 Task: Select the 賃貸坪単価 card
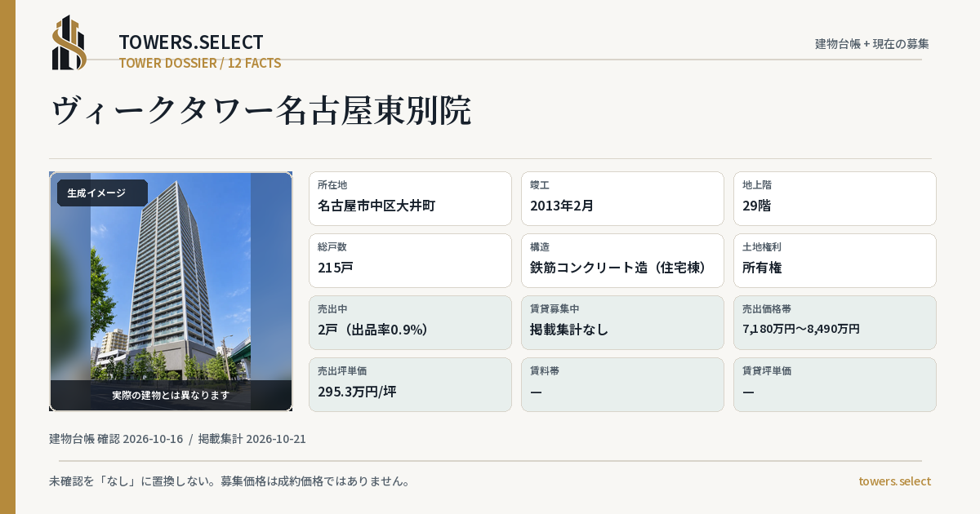[x=835, y=384]
